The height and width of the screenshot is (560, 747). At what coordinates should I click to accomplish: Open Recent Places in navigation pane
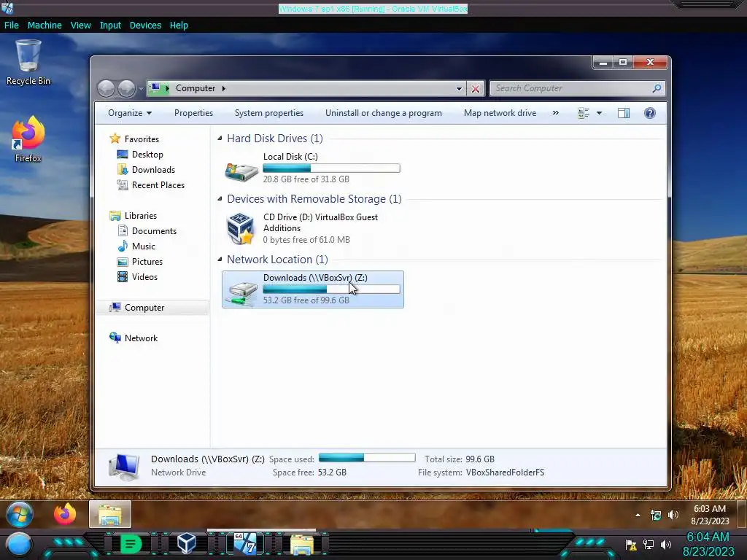pyautogui.click(x=158, y=184)
